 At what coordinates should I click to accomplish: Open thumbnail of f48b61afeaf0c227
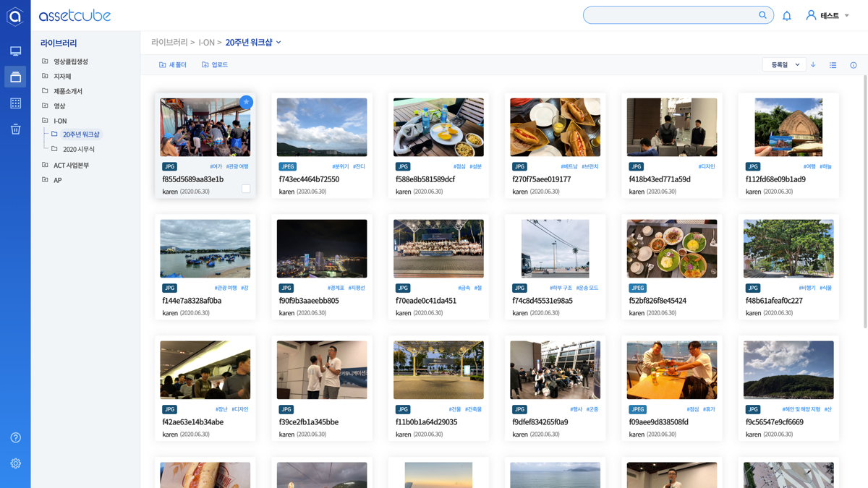click(788, 249)
